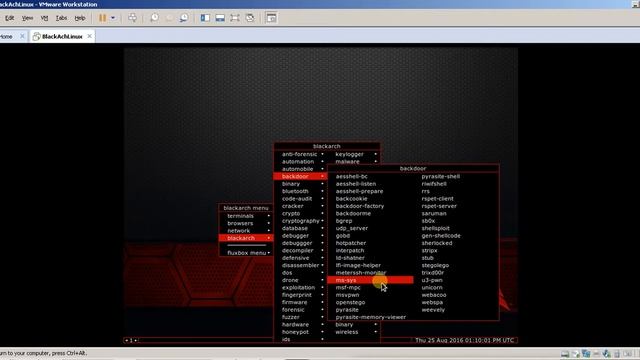
Task: Switch to Unity mode
Action: click(250, 18)
